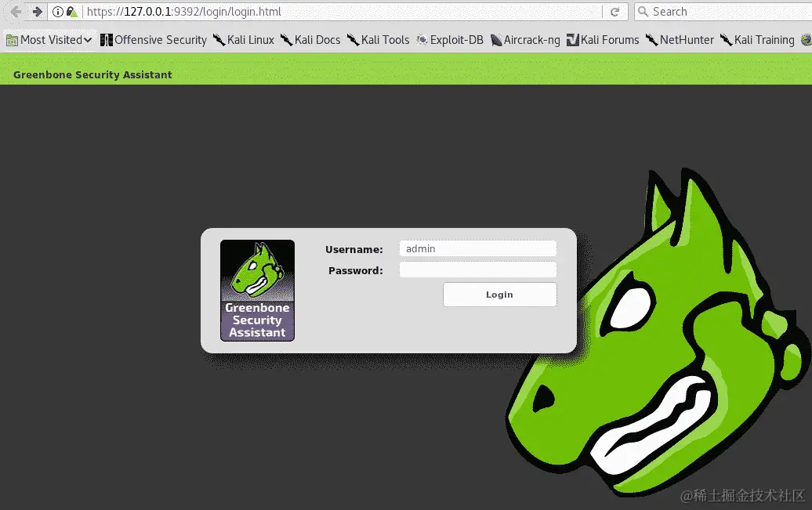Open the Offensive Security bookmark
Screen dimensions: 812x510
pyautogui.click(x=154, y=40)
